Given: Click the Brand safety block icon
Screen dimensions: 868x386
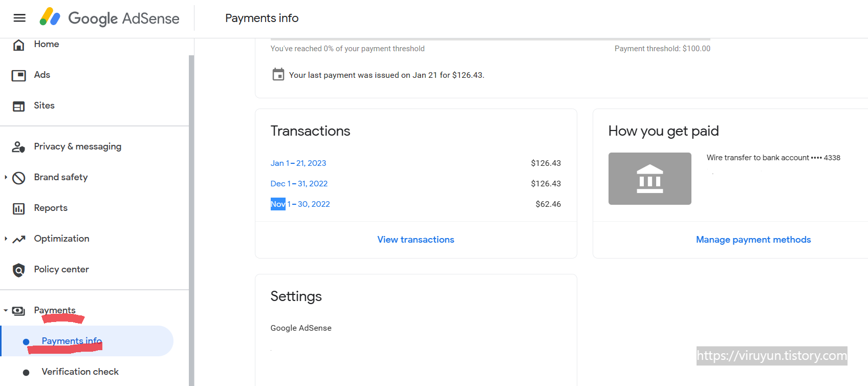Looking at the screenshot, I should click(x=18, y=178).
